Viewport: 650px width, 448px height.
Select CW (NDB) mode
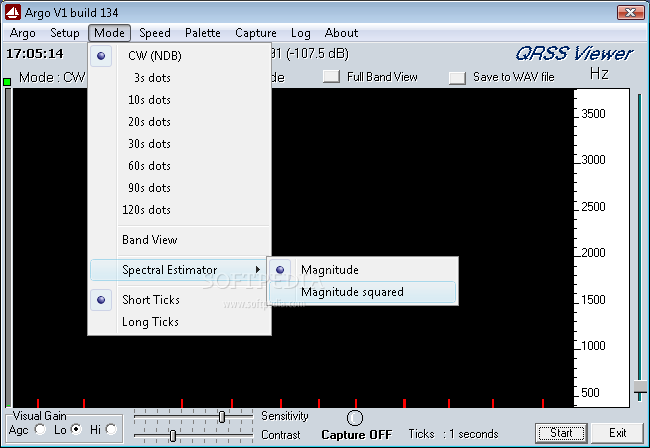[x=179, y=56]
